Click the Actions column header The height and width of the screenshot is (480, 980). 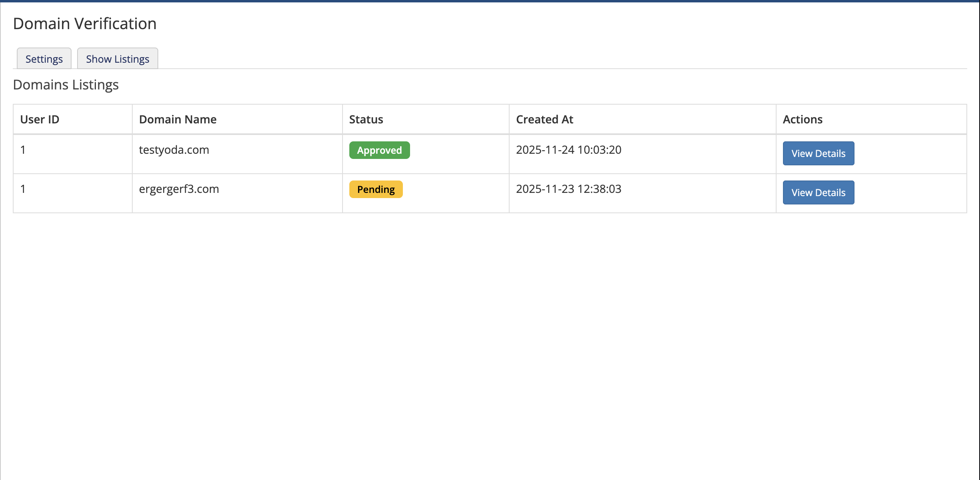802,119
